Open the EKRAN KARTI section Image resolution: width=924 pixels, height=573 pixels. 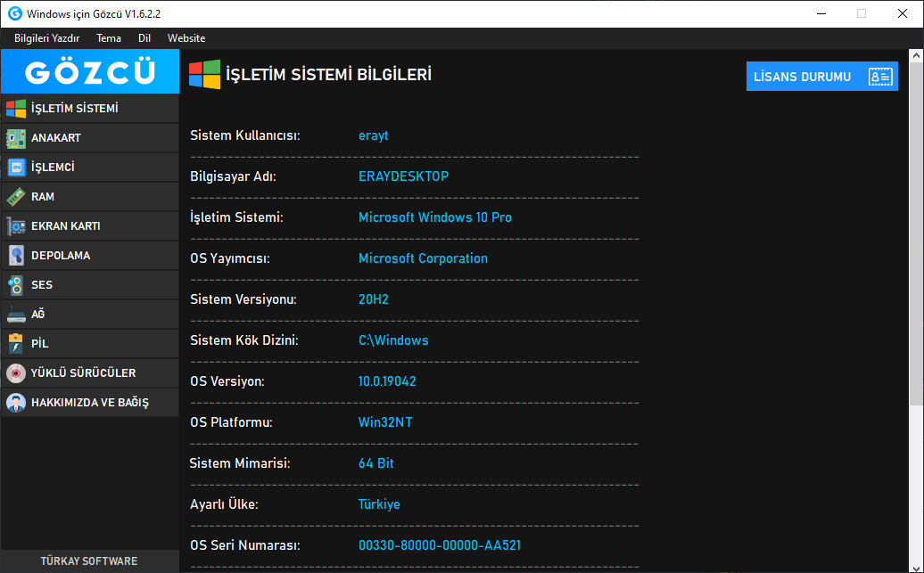coord(90,226)
